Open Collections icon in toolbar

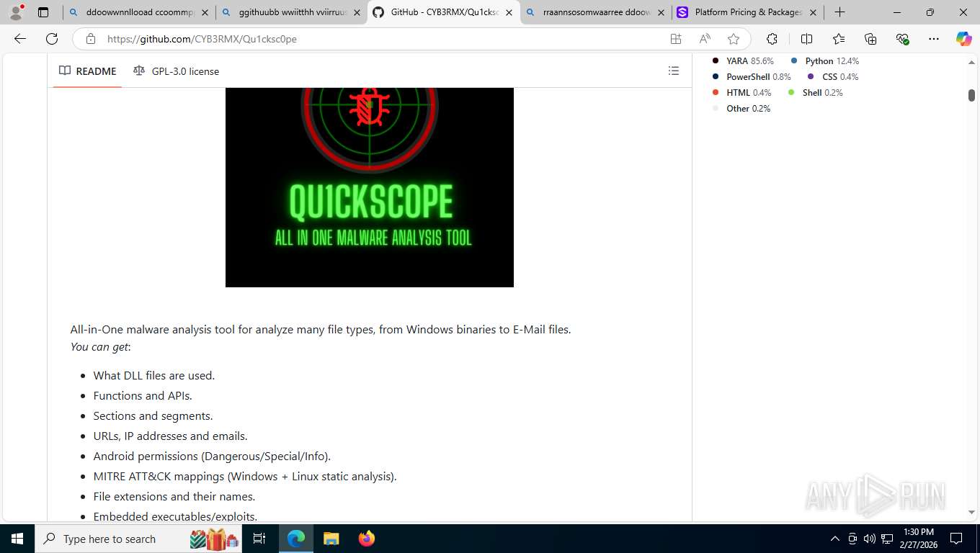point(870,39)
